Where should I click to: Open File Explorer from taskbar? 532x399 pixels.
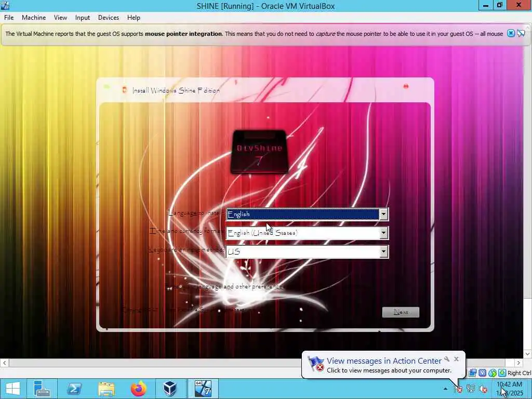tap(106, 389)
